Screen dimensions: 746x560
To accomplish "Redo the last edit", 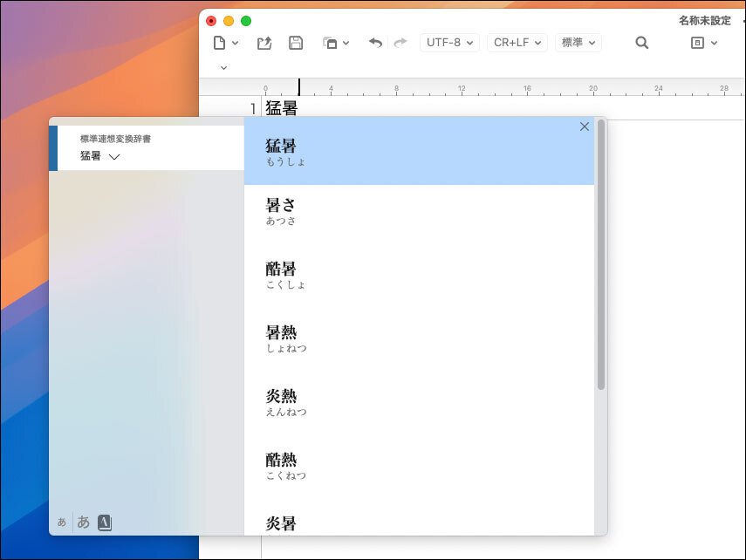I will pyautogui.click(x=400, y=42).
